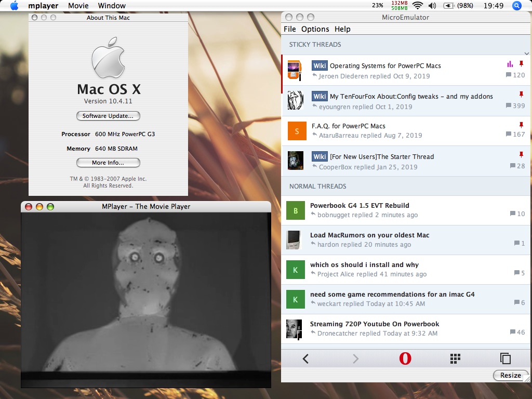This screenshot has height=399, width=532.
Task: Click Jeroen Diederen replied Oct 9, 2019
Action: tap(374, 76)
